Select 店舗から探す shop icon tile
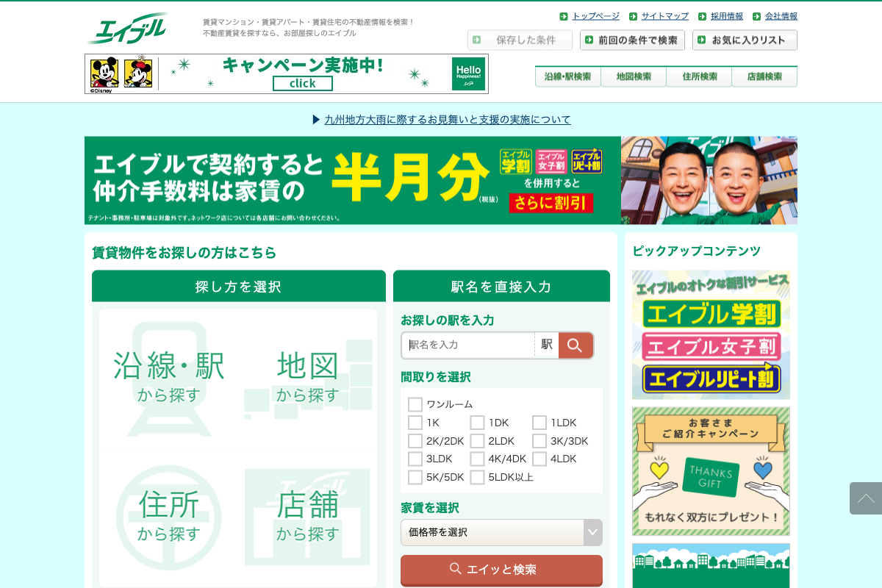This screenshot has width=882, height=588. coord(308,515)
